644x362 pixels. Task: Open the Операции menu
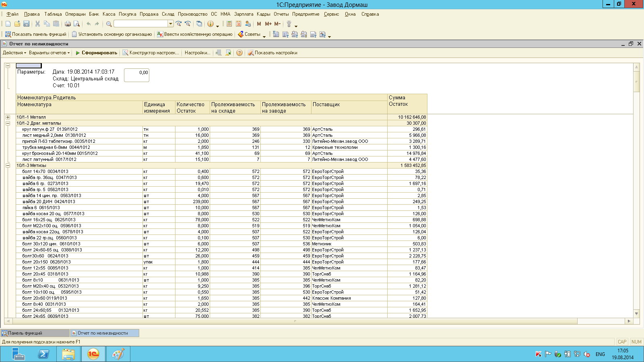[75, 14]
